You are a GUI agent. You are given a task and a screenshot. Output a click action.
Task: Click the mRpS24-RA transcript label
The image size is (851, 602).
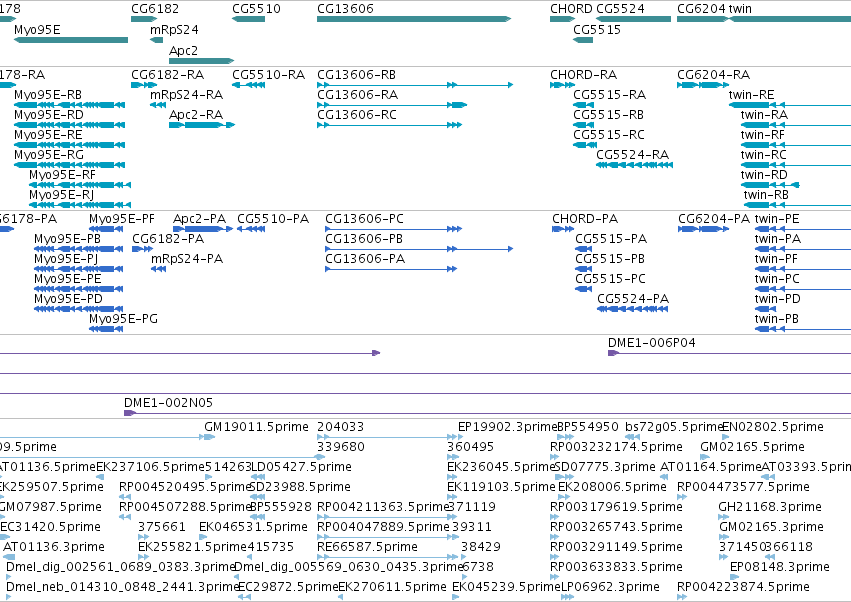tap(187, 94)
